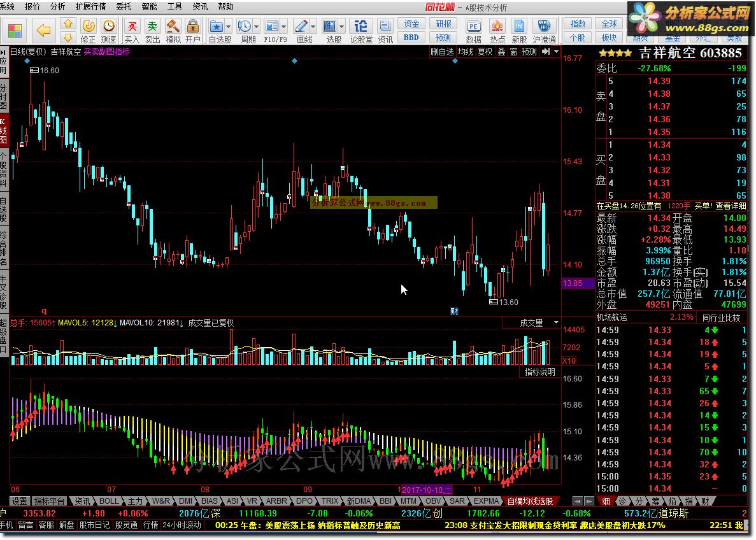Screen dimensions: 756x540
Task: Click the skip-to-end arrow icon beside 预测
Action: (545, 52)
